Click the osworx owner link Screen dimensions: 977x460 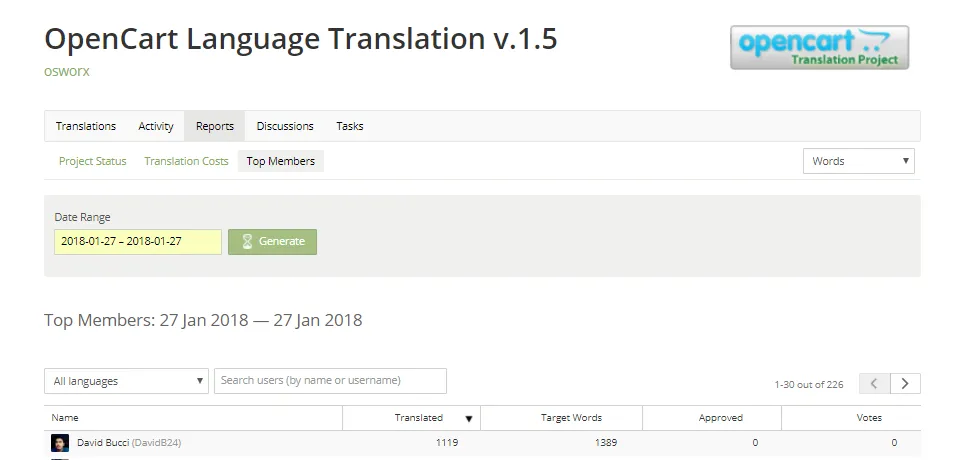click(x=67, y=71)
